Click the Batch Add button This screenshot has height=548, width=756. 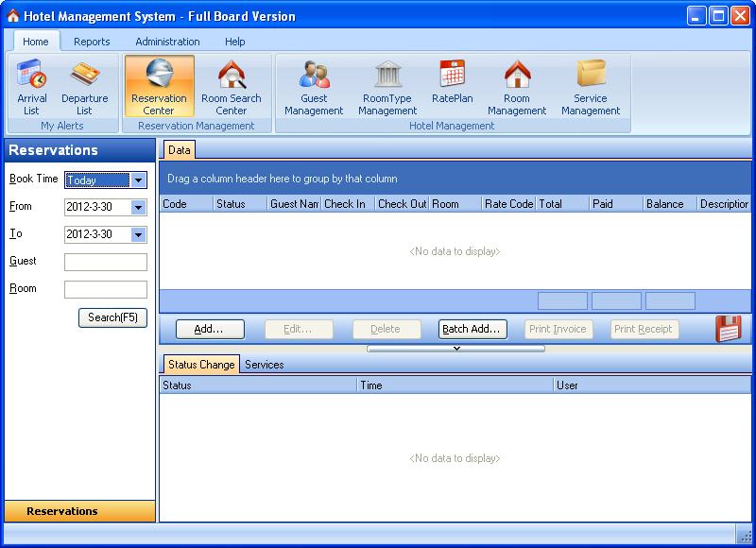[x=472, y=328]
